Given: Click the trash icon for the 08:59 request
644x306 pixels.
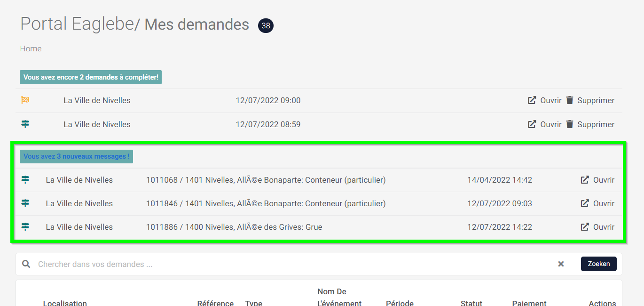Looking at the screenshot, I should pos(570,124).
